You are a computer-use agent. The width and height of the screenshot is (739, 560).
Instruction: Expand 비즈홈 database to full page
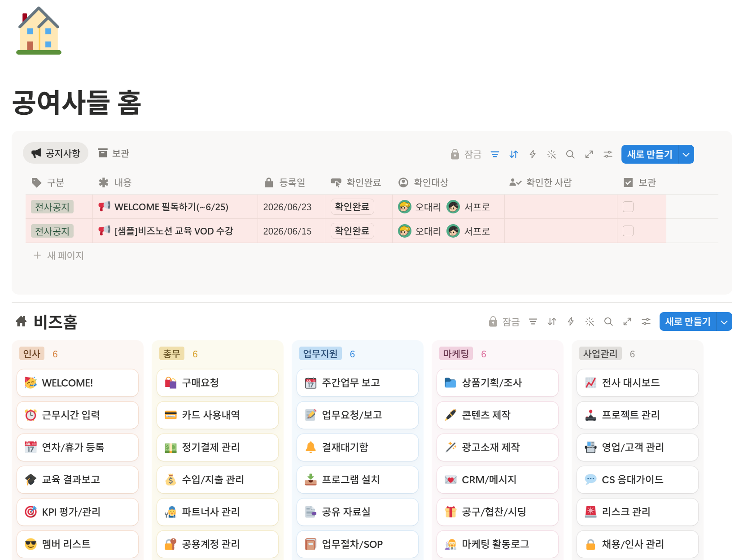coord(627,321)
